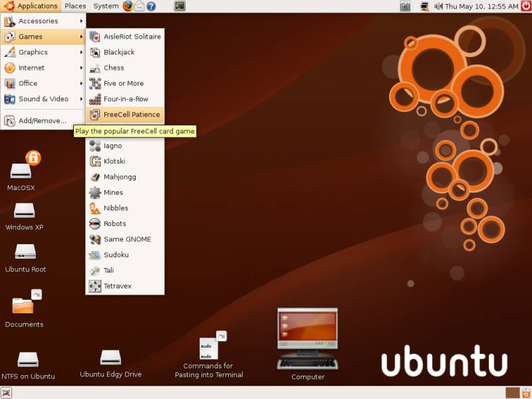The width and height of the screenshot is (532, 399).
Task: Expand the Accessories submenu
Action: 43,21
